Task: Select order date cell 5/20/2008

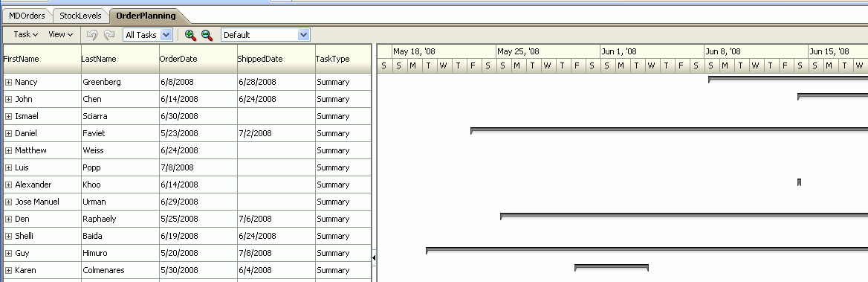Action: tap(198, 254)
